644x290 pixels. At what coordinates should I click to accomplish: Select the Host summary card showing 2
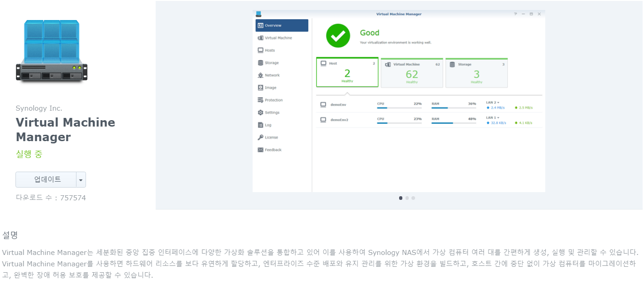point(347,72)
